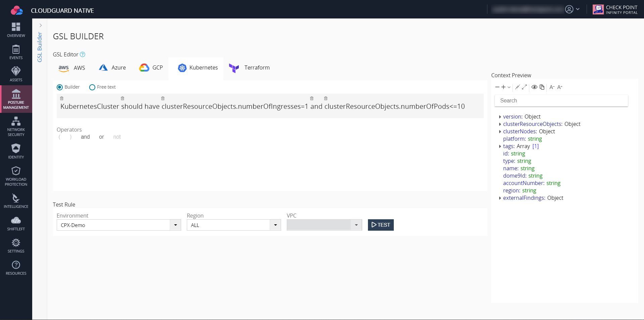Expand the clusterResourceObjects node
The image size is (644, 320).
500,124
